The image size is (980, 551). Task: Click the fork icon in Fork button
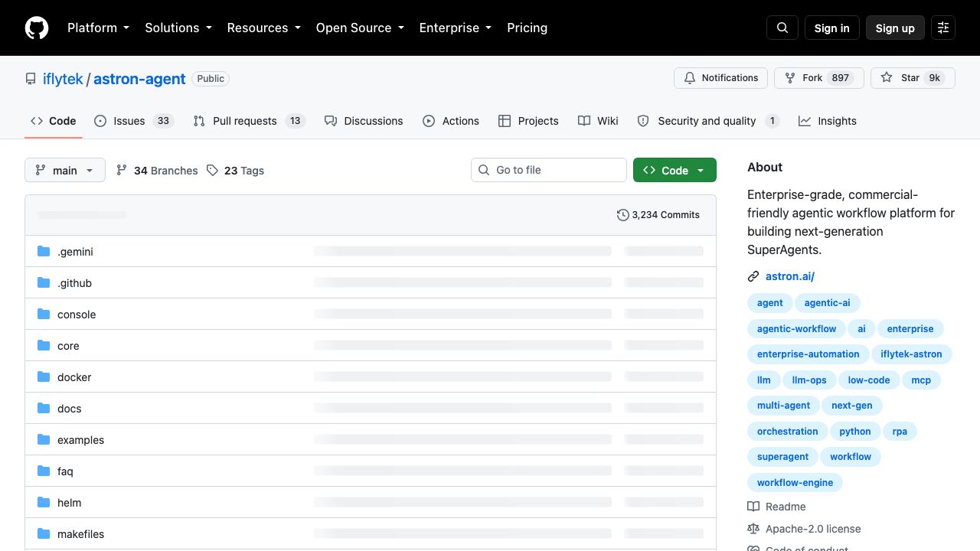(x=790, y=78)
